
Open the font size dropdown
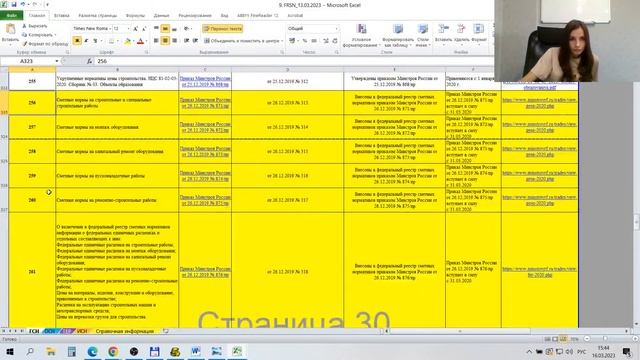coord(128,29)
